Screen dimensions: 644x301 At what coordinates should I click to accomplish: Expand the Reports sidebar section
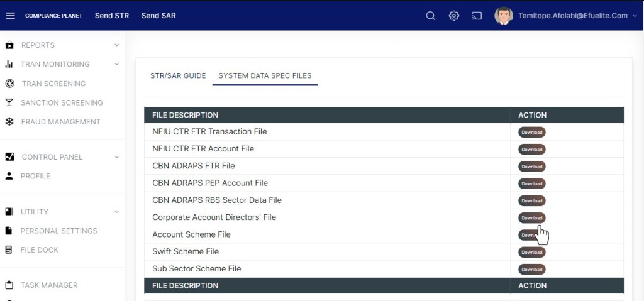[116, 45]
